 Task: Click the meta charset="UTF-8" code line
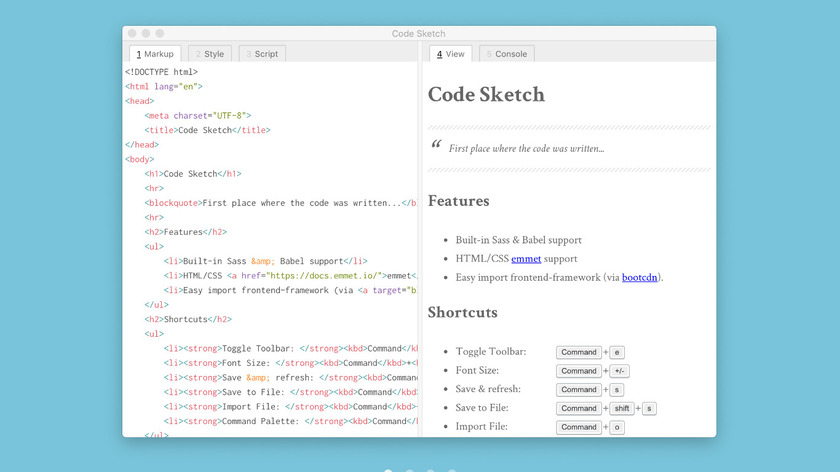(198, 115)
